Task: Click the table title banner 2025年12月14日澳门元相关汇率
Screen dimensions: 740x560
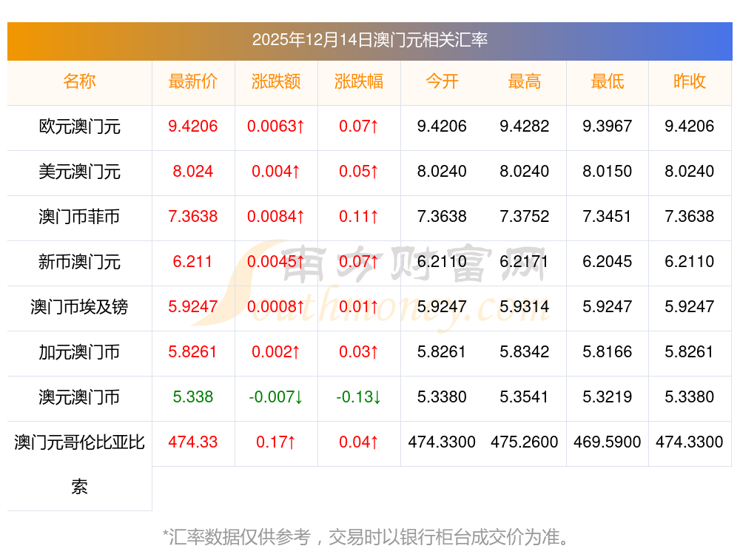Action: (x=370, y=40)
